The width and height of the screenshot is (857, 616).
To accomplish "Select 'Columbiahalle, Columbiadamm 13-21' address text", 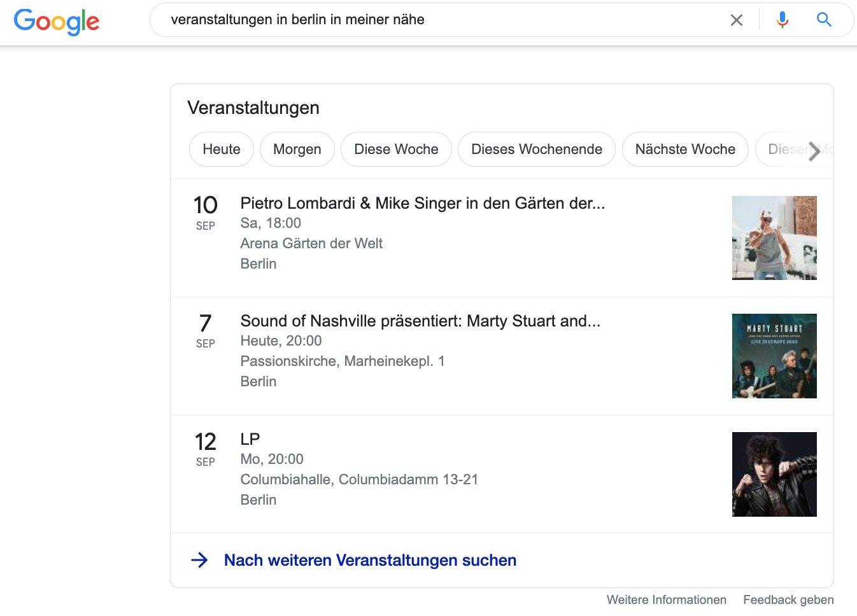I will coord(359,480).
